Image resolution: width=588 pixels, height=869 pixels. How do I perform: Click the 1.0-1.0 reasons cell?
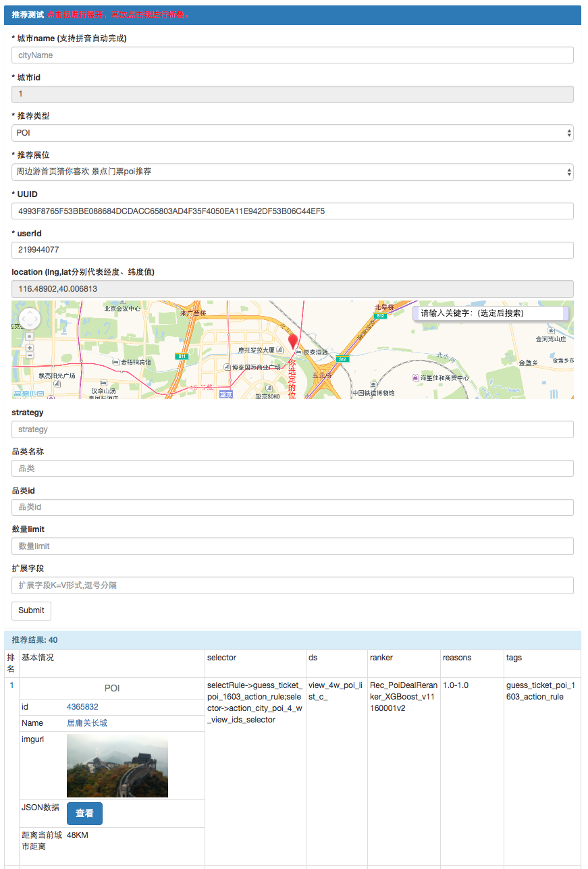click(x=456, y=685)
